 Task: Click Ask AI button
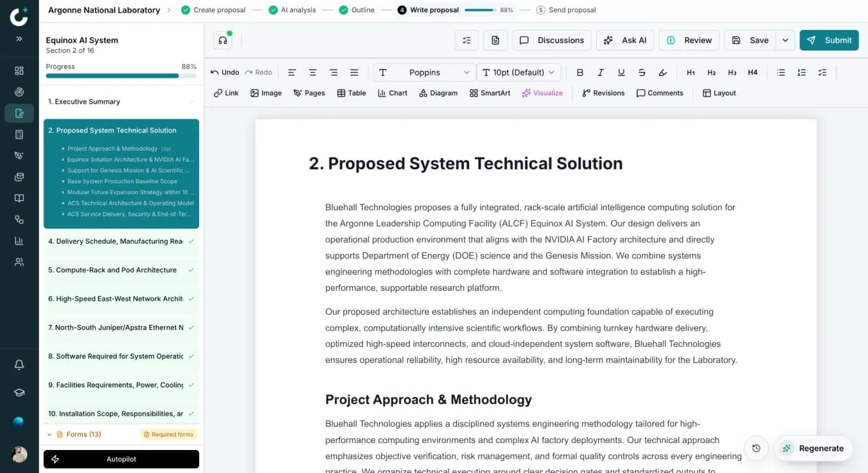coord(625,40)
